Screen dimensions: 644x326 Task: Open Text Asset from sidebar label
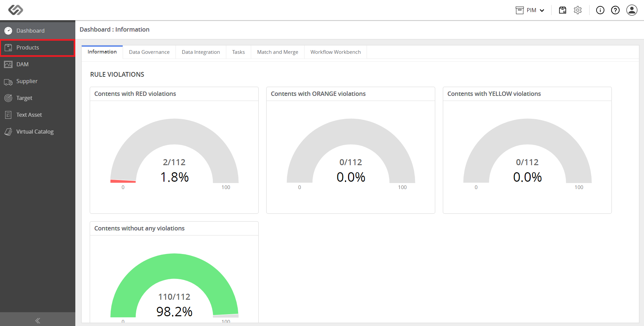tap(29, 115)
